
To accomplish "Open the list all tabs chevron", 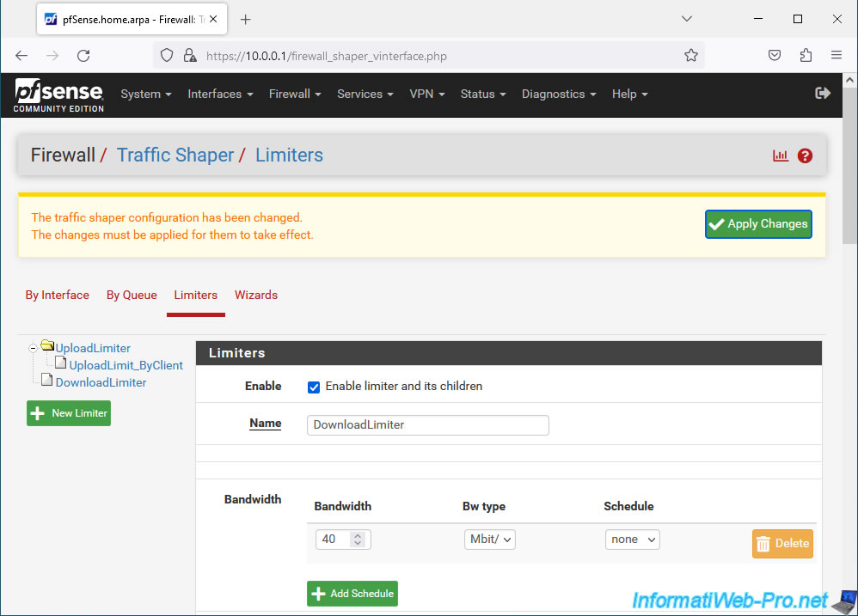I will coord(687,19).
